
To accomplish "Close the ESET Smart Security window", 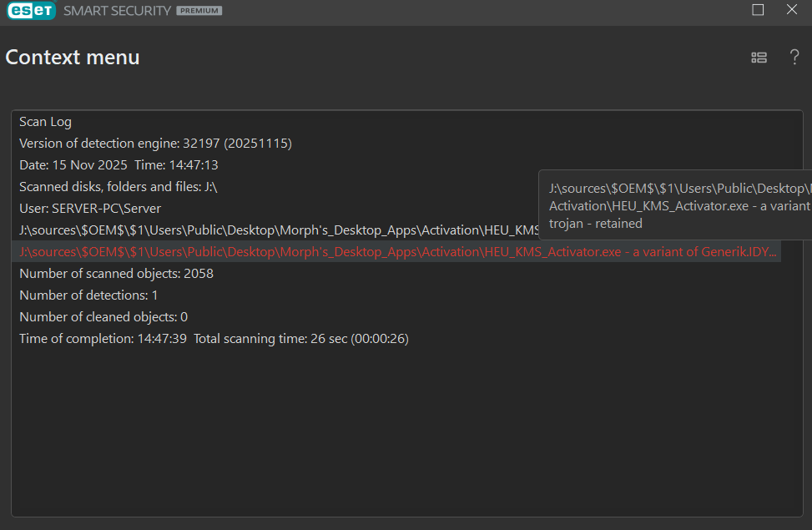I will 791,9.
